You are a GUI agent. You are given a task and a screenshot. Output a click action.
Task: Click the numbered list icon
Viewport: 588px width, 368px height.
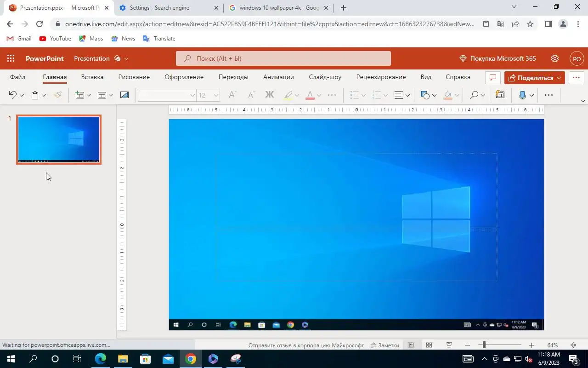[377, 95]
